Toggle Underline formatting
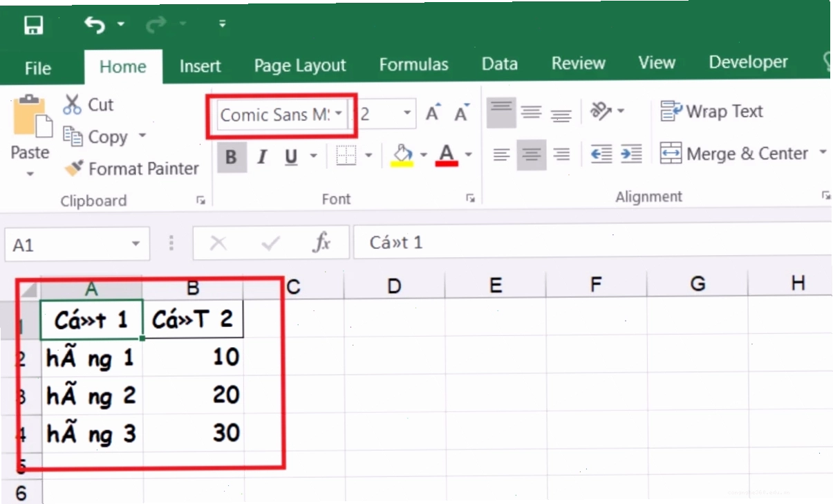833x504 pixels. click(x=291, y=158)
